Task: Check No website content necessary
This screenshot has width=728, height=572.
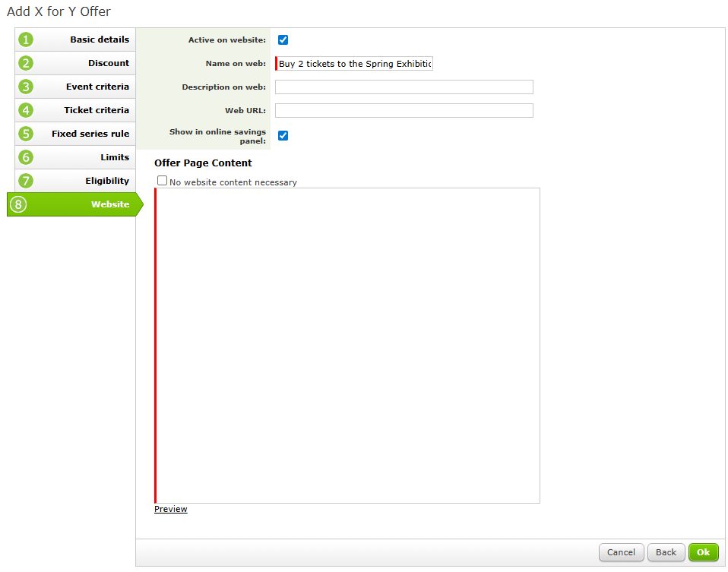Action: [x=162, y=181]
